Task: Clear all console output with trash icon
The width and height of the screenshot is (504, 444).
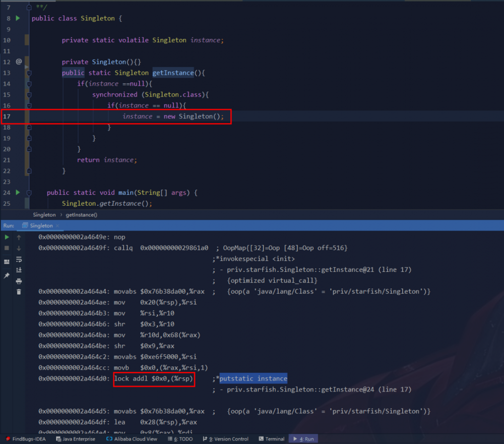Action: click(19, 292)
